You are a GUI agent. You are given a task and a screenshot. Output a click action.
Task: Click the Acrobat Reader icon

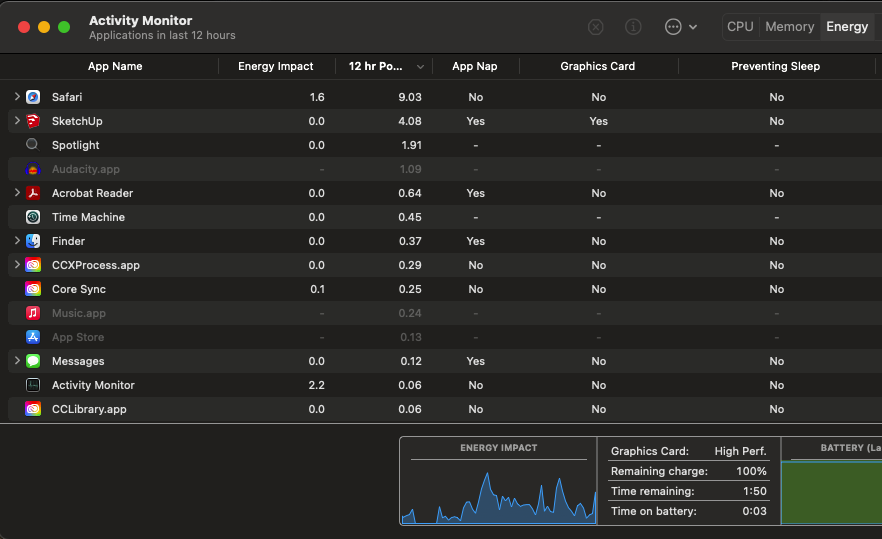tap(33, 193)
